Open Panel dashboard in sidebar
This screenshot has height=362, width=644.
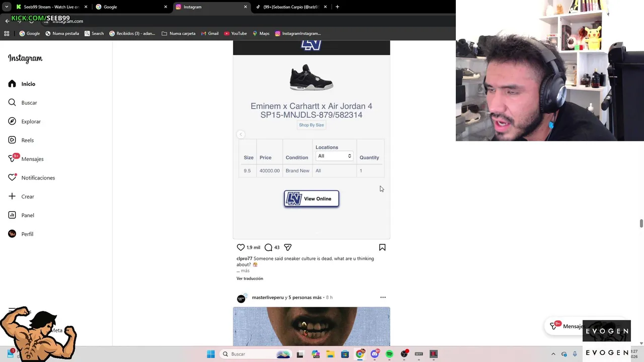click(21, 215)
